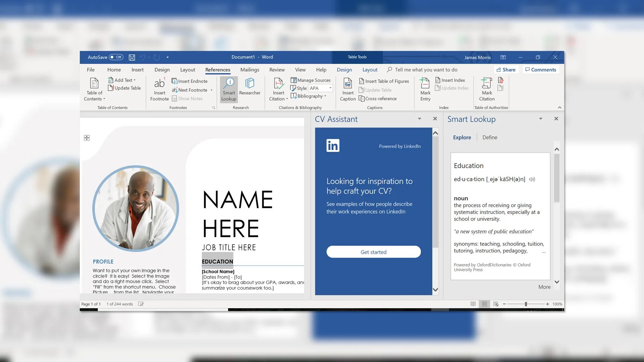Click Insert Index
Screen dimensions: 644x362
(x=450, y=80)
